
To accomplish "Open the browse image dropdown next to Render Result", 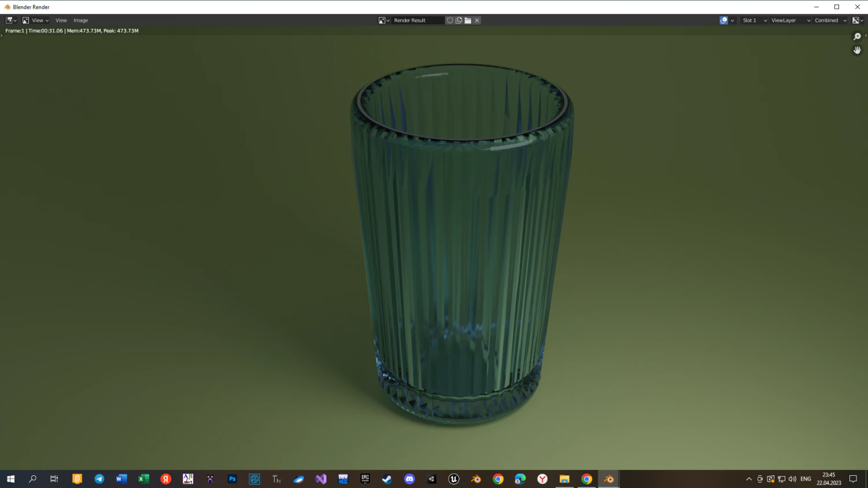I will pyautogui.click(x=384, y=20).
